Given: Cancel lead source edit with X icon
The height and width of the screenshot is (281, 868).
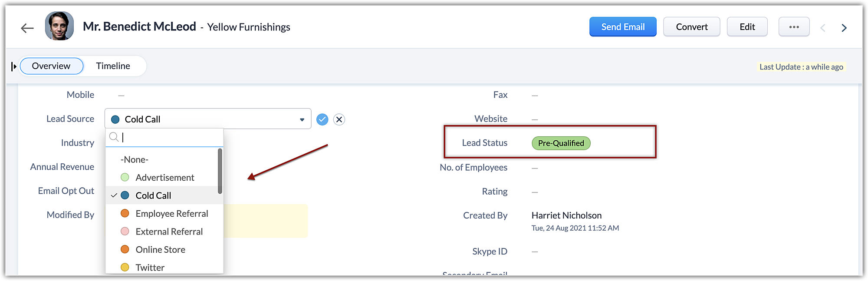Looking at the screenshot, I should 339,119.
